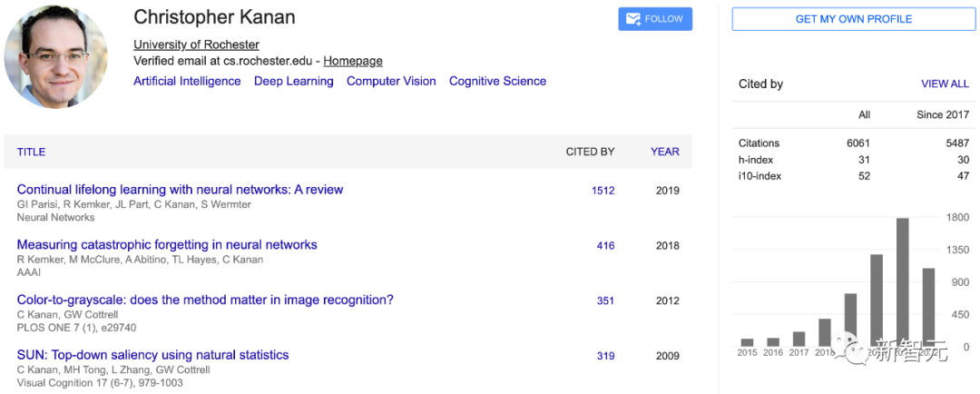This screenshot has height=394, width=980.
Task: View the 1512 citations list
Action: coord(603,191)
